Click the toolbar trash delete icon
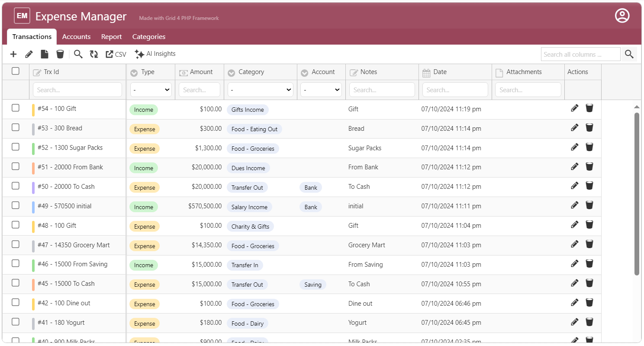 [60, 54]
